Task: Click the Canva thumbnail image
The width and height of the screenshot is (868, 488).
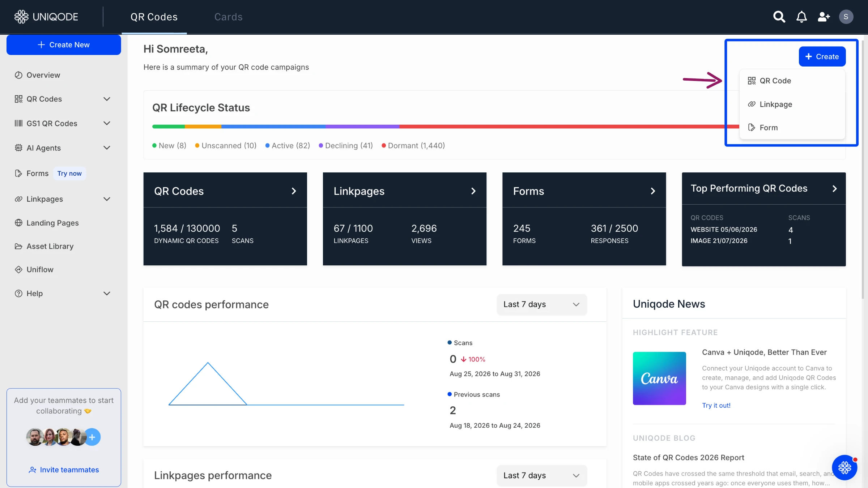Action: (x=659, y=378)
